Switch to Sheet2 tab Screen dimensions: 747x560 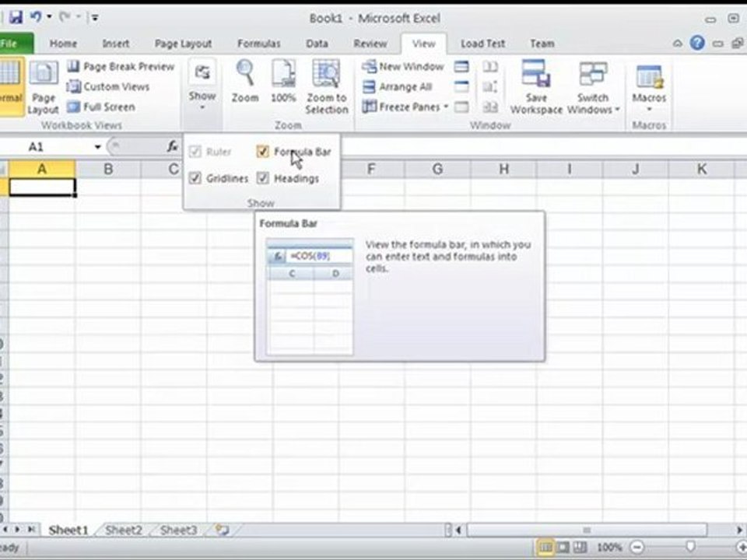124,530
